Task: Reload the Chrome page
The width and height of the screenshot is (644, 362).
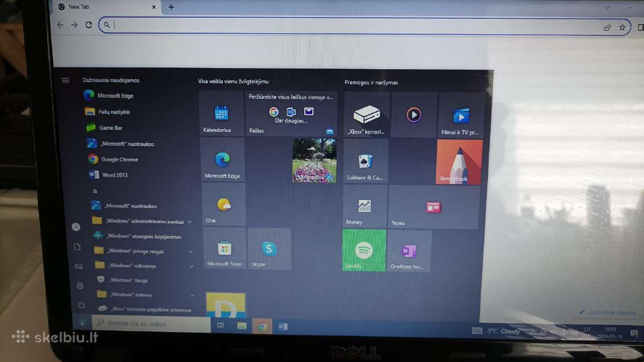Action: [x=89, y=25]
